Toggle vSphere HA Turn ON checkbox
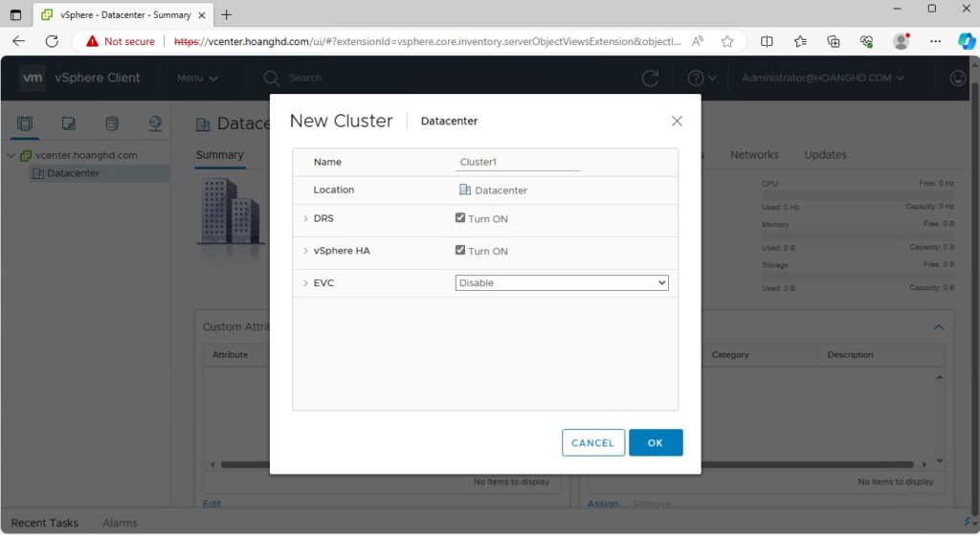 [x=460, y=250]
